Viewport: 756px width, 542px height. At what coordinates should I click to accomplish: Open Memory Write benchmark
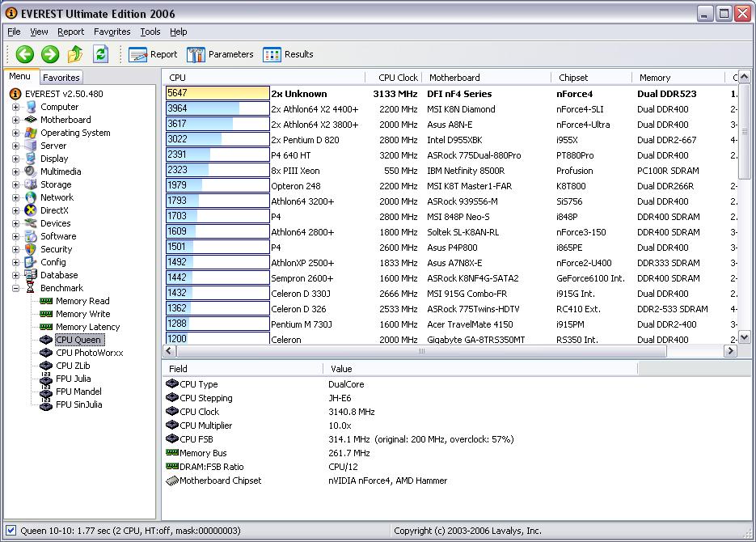(83, 315)
